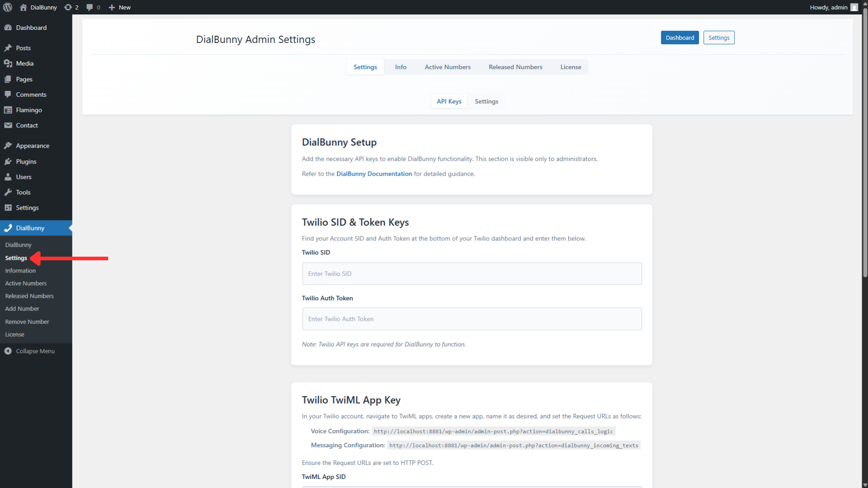The image size is (868, 488).
Task: Click the Pages icon in the sidebar
Action: click(9, 79)
